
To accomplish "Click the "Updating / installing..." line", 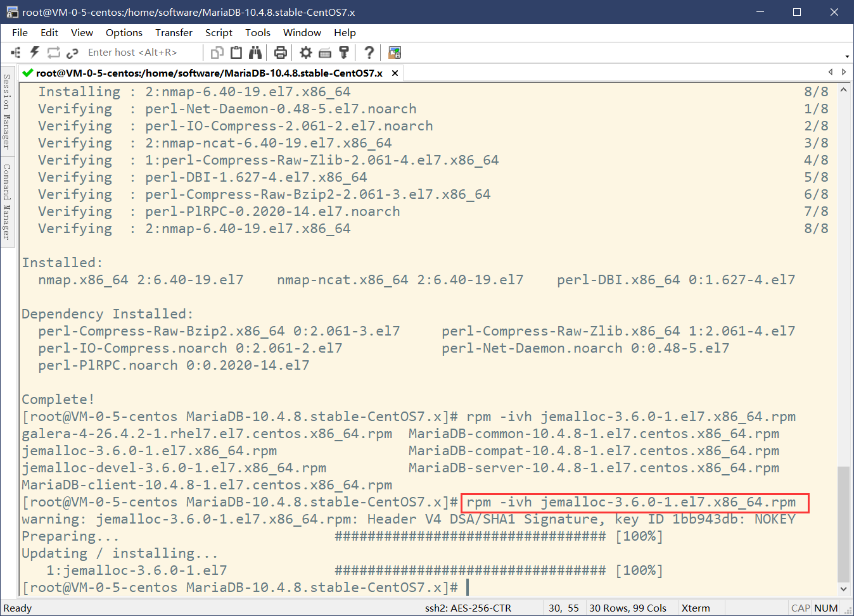I will point(120,553).
